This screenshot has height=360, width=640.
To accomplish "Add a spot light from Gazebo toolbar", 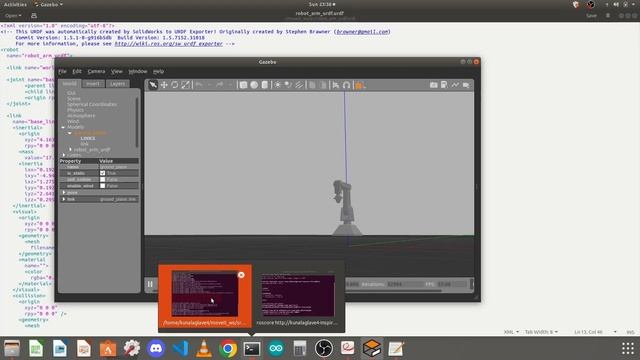I will click(x=288, y=85).
